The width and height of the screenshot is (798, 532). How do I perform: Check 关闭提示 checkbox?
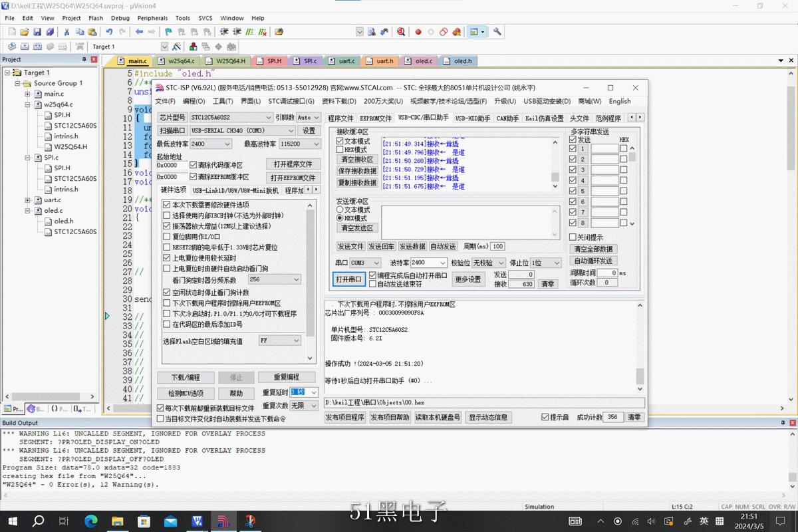pos(573,237)
